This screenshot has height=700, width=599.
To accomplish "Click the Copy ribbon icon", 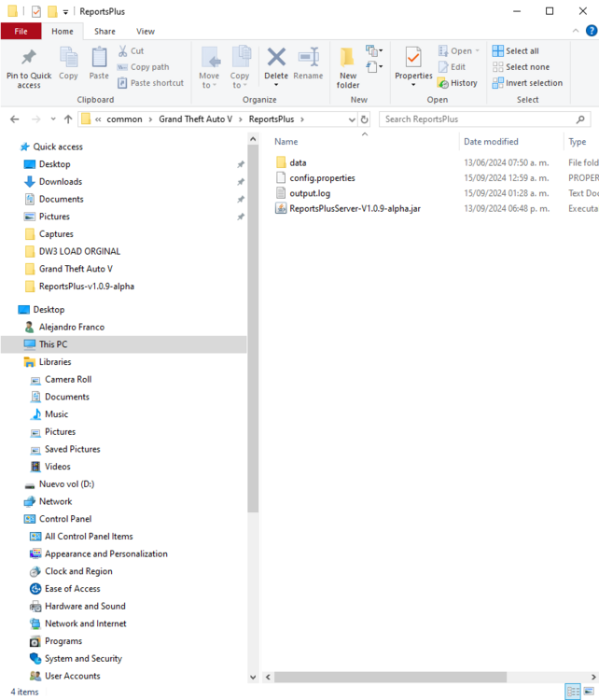I will coord(68,57).
